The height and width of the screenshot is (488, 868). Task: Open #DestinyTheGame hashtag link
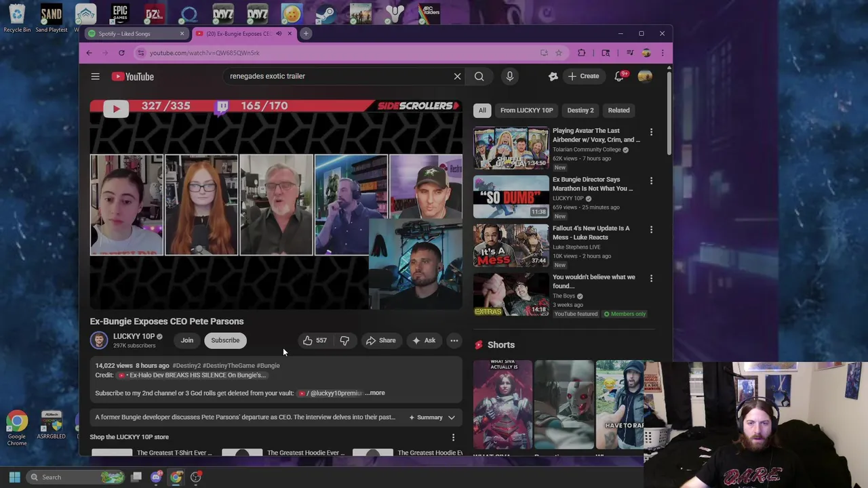[x=229, y=366]
